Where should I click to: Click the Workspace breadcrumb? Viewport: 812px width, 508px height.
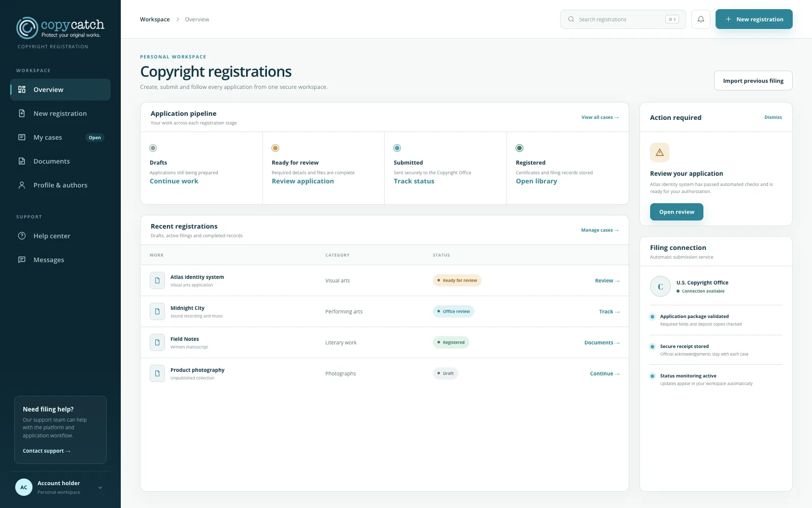pyautogui.click(x=155, y=19)
